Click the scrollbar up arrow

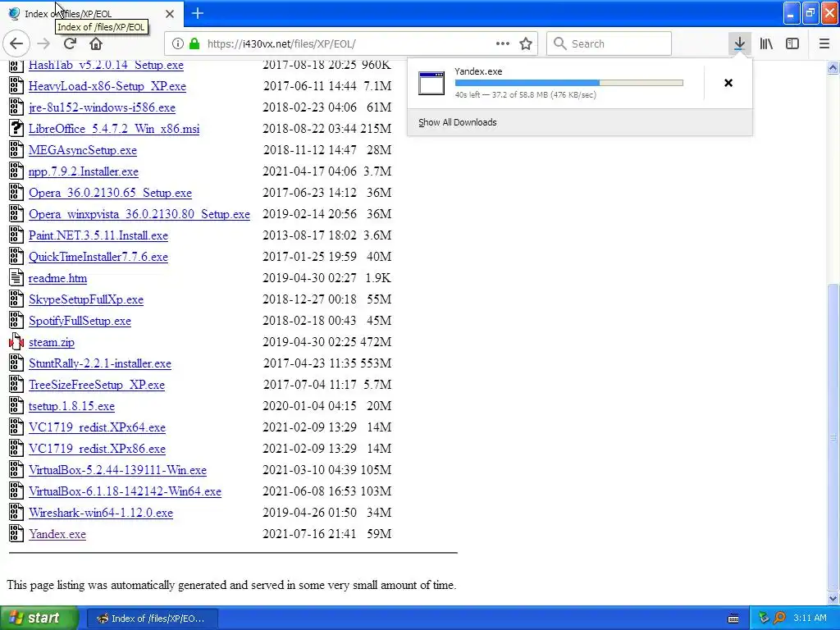click(833, 67)
